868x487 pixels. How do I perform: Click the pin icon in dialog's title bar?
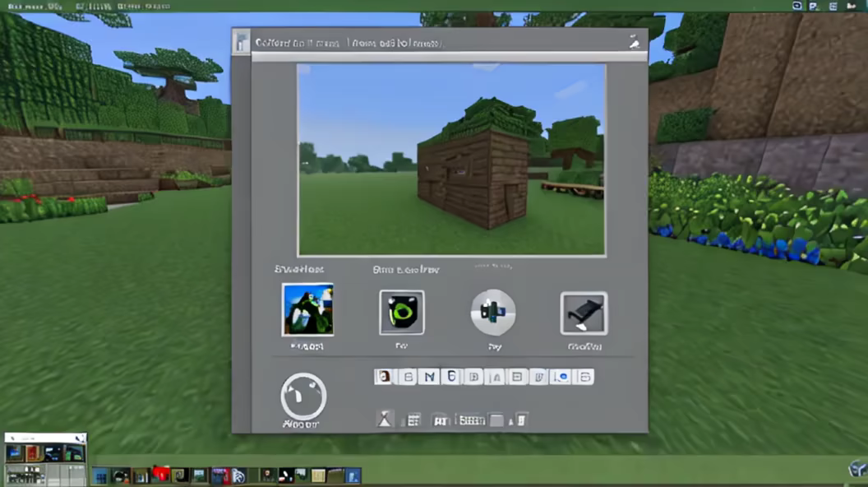635,42
